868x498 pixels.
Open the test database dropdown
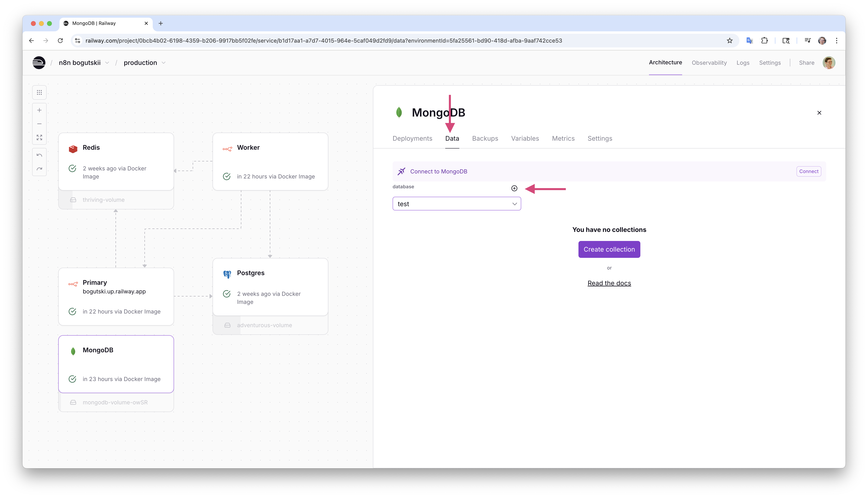pyautogui.click(x=456, y=204)
